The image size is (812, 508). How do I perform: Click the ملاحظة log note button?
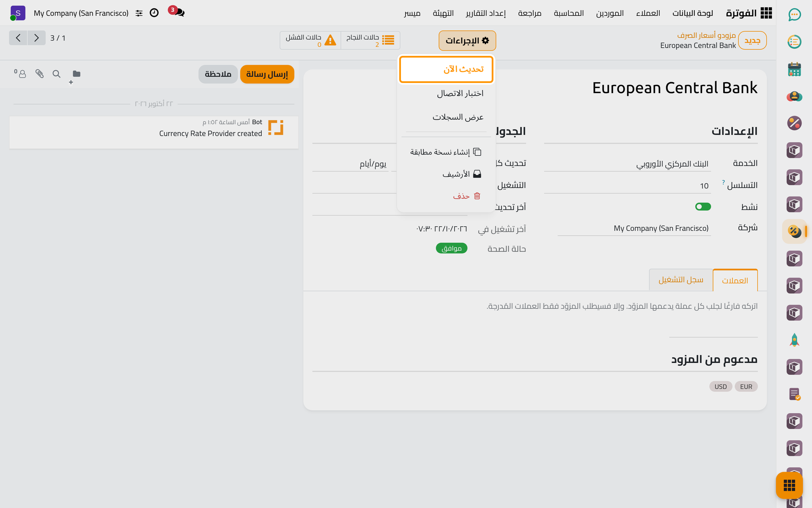[218, 74]
